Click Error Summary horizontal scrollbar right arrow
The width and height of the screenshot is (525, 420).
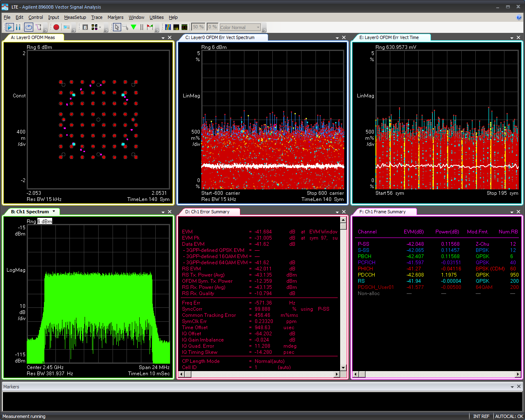[x=337, y=374]
